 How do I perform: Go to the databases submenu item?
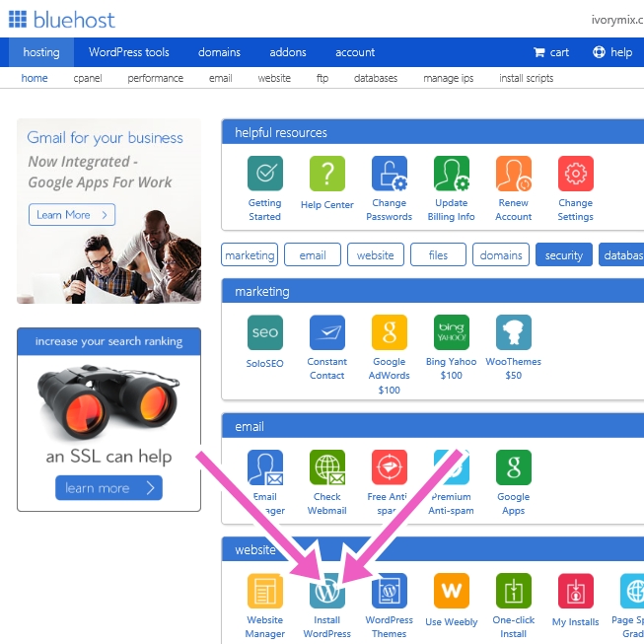376,78
